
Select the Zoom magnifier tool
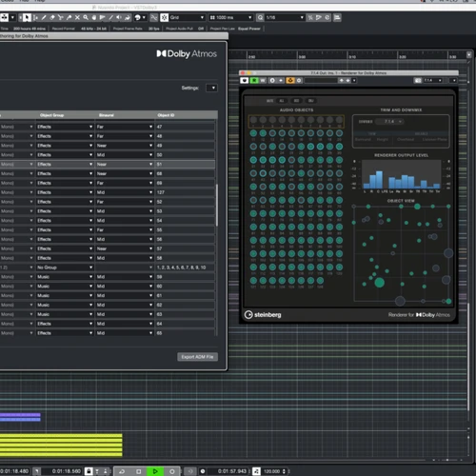(86, 17)
